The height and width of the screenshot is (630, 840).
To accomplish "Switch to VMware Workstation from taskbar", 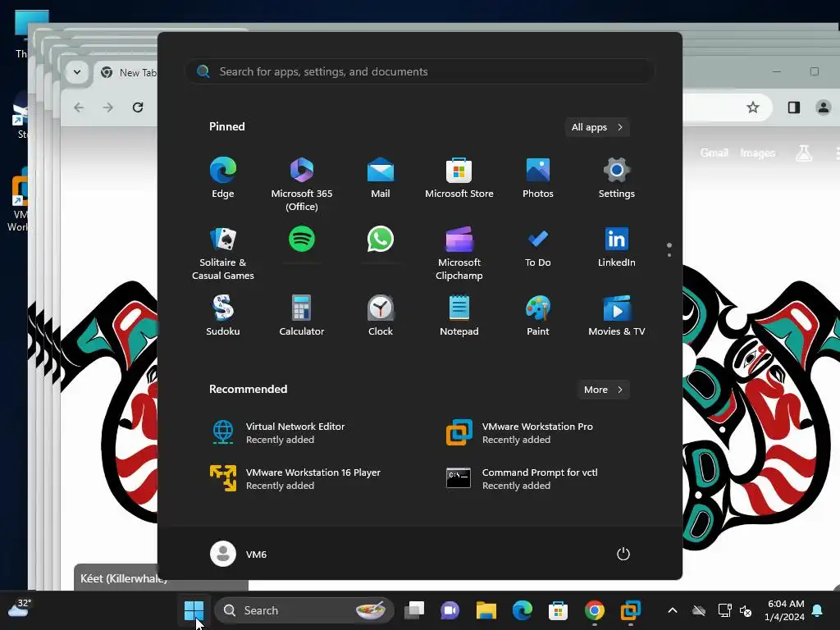I will point(631,610).
